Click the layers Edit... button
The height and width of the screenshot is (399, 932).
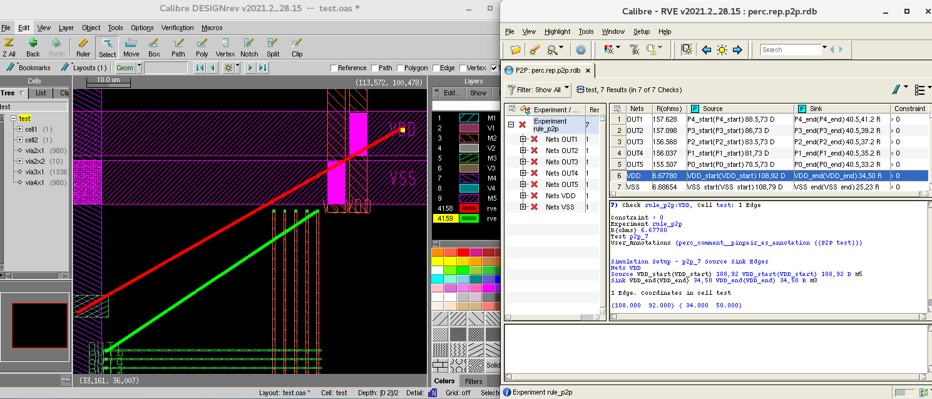tap(451, 93)
